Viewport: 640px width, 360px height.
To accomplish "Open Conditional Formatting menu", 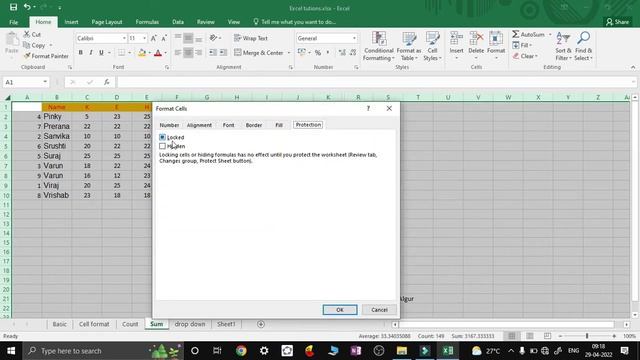I will click(x=379, y=46).
